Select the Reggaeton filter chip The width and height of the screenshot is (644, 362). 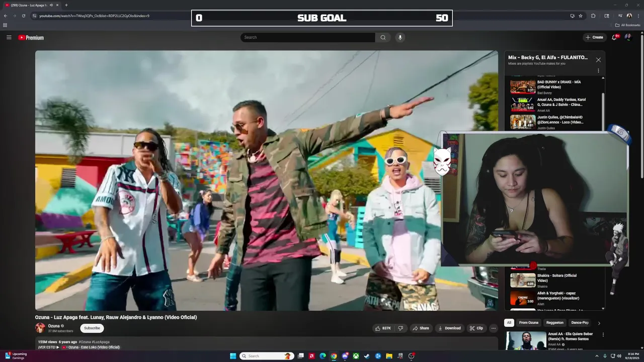point(555,323)
